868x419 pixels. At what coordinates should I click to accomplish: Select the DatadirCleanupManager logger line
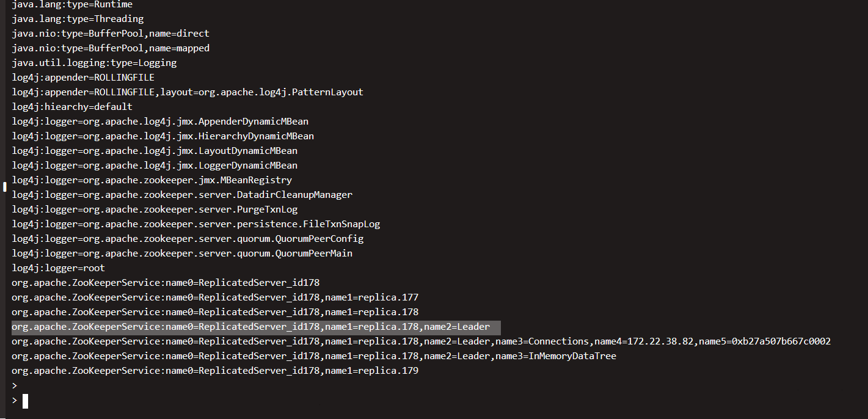[182, 195]
